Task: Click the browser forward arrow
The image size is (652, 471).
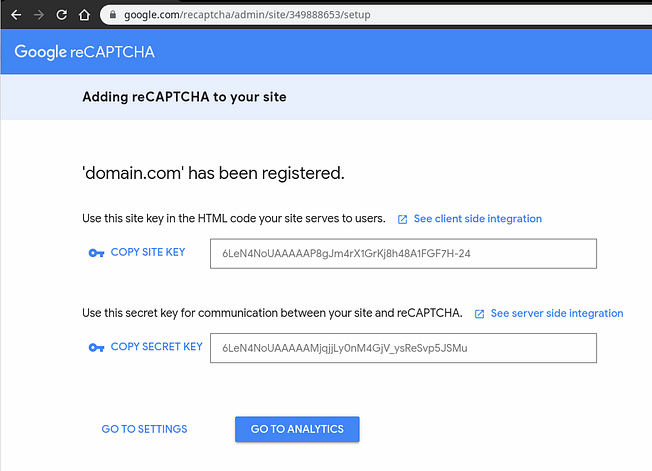Action: coord(39,15)
